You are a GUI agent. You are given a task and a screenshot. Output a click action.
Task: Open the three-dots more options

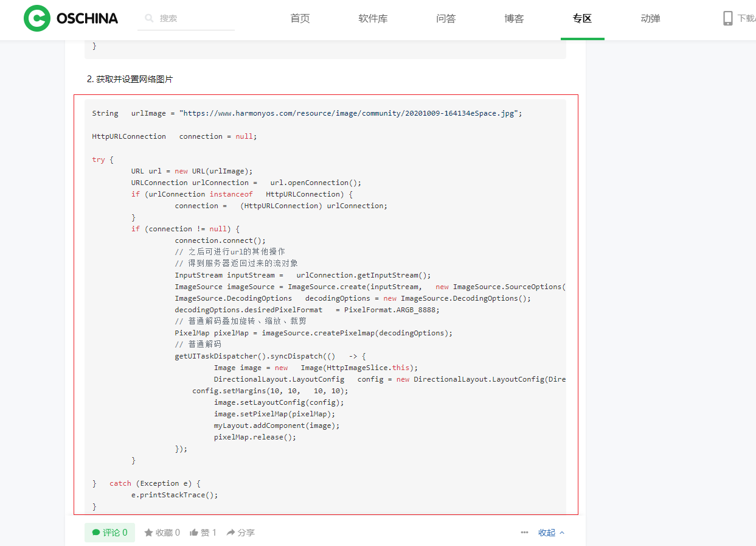click(524, 533)
